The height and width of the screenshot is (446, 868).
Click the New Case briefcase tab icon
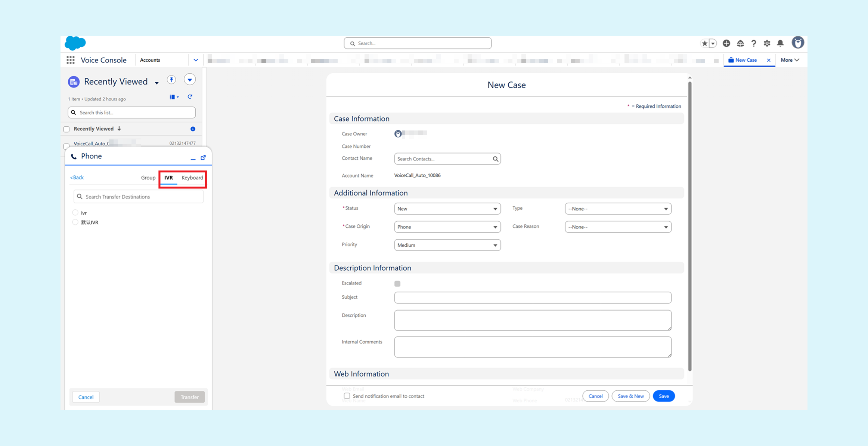tap(731, 60)
